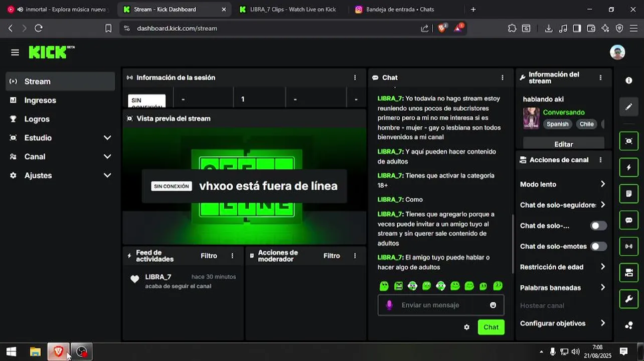This screenshot has height=361, width=644.
Task: Select Logros in left sidebar
Action: (60, 119)
